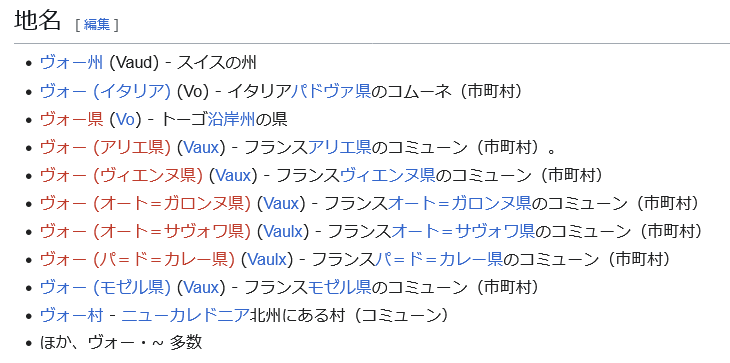Open the blue ヴィエンヌ県 link
The height and width of the screenshot is (363, 730).
tap(388, 175)
